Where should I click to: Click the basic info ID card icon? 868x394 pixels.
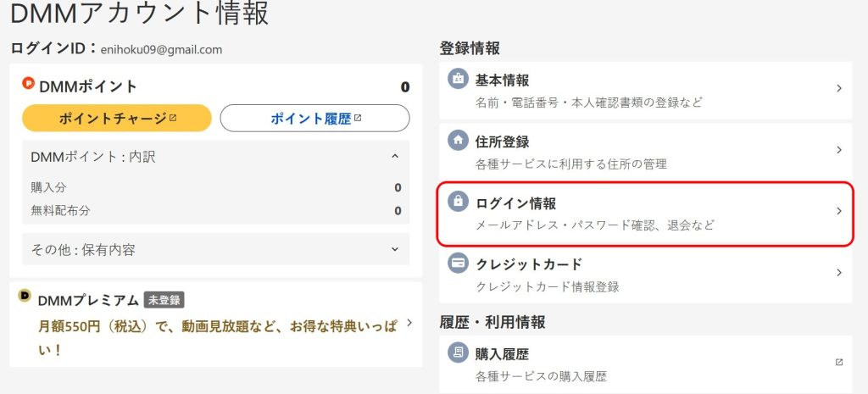458,79
